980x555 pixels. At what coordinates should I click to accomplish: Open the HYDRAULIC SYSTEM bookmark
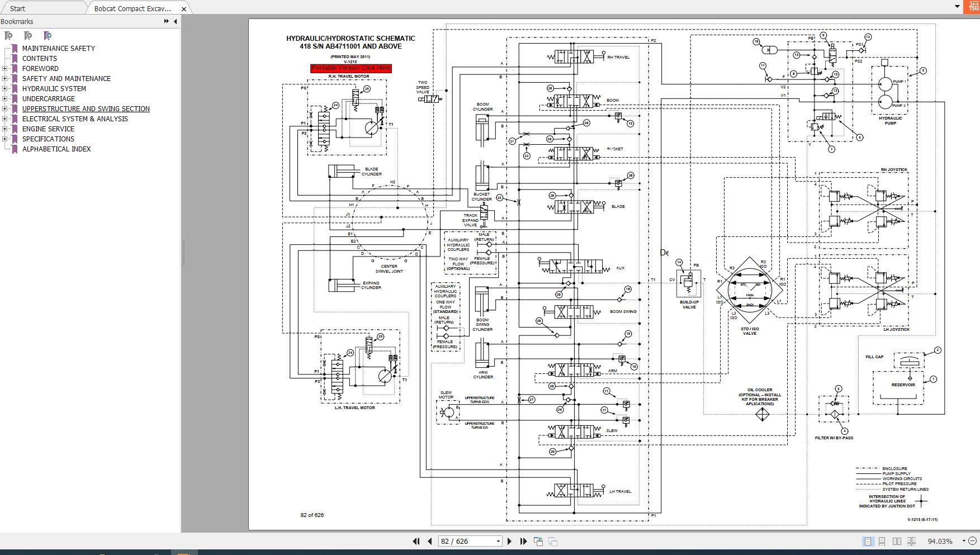coord(54,89)
